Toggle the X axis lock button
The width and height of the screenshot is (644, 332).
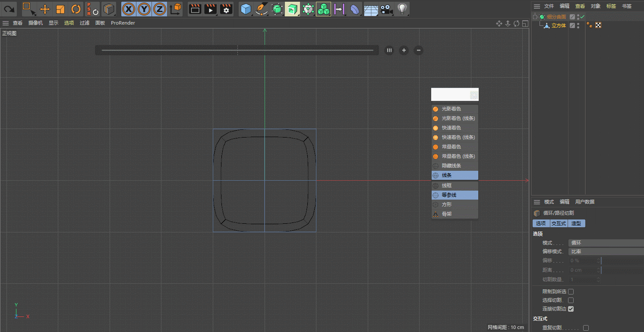(x=128, y=9)
